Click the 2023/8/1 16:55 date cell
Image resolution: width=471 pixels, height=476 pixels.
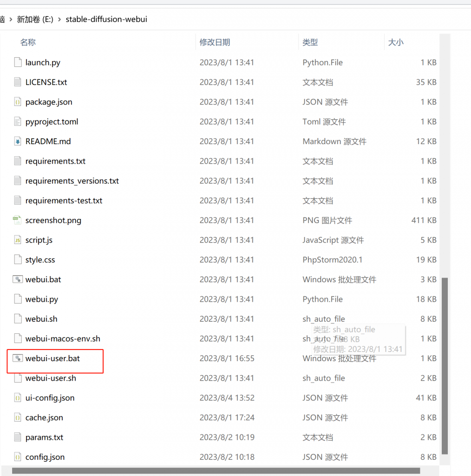pyautogui.click(x=227, y=358)
